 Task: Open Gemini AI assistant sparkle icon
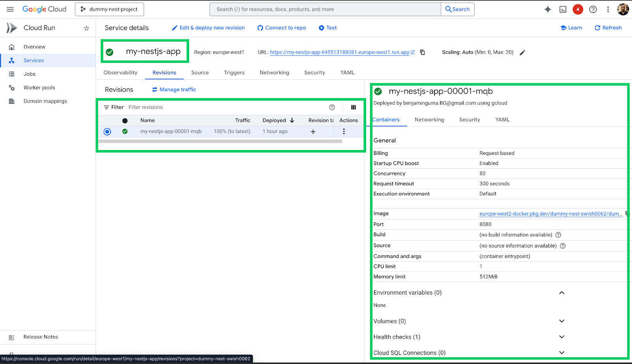click(548, 9)
